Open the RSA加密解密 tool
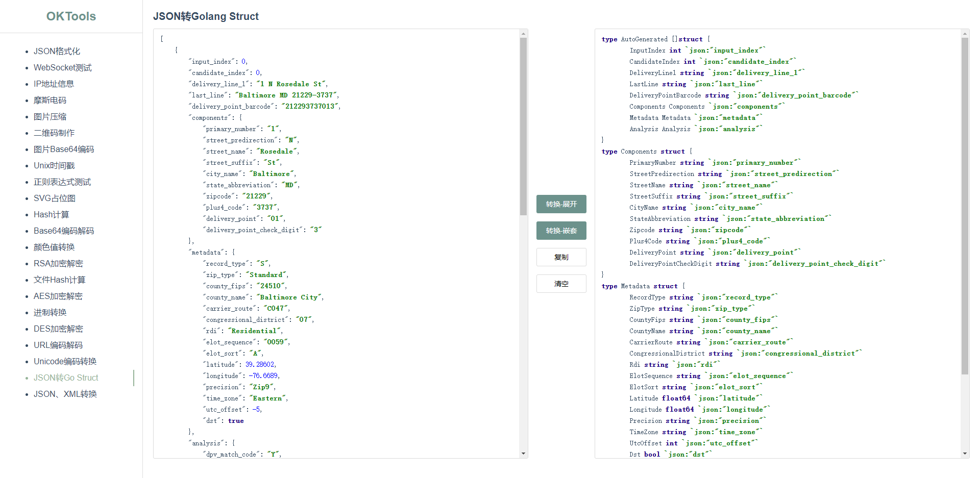Image resolution: width=980 pixels, height=478 pixels. 58,263
